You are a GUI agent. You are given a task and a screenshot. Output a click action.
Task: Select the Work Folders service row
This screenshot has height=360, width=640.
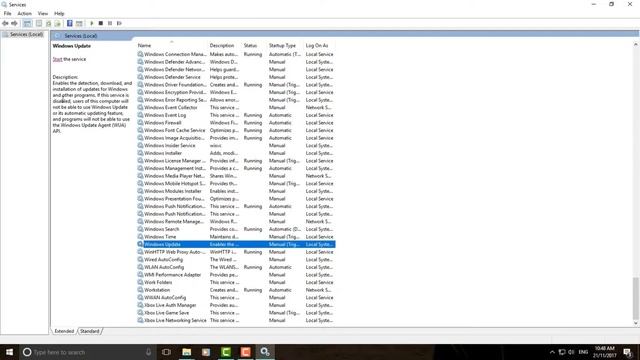pos(236,282)
